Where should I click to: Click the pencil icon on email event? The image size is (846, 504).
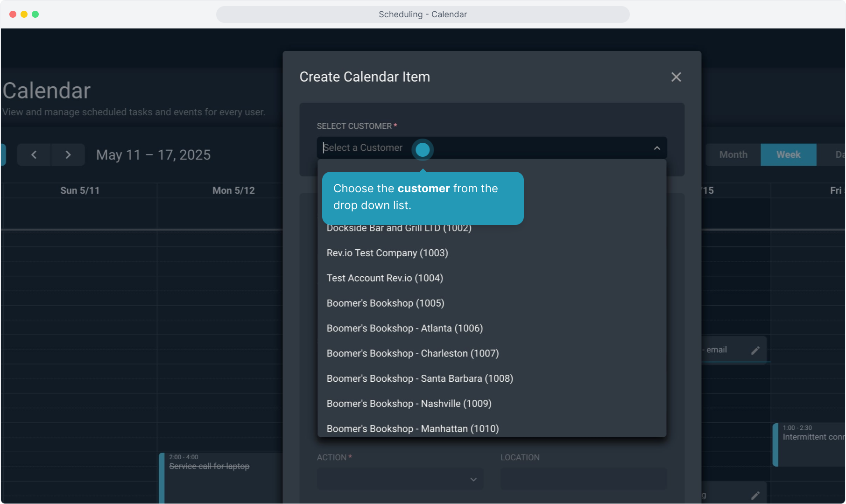point(755,350)
